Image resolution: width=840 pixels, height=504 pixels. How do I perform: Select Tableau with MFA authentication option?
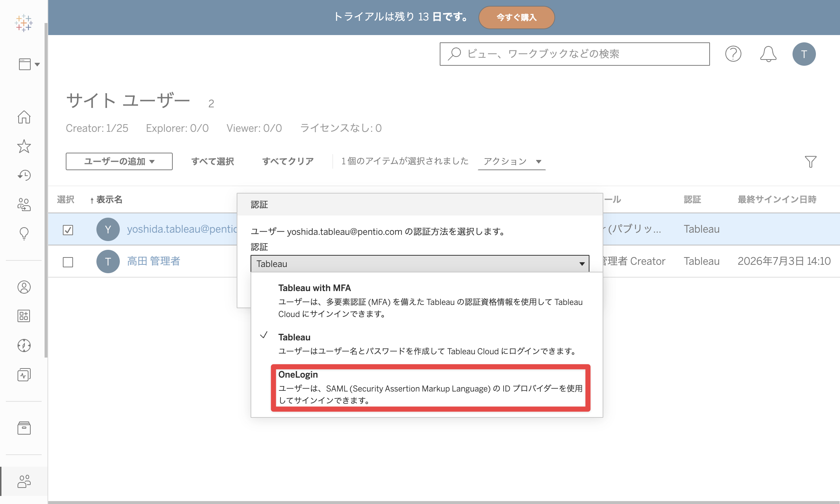pyautogui.click(x=427, y=300)
